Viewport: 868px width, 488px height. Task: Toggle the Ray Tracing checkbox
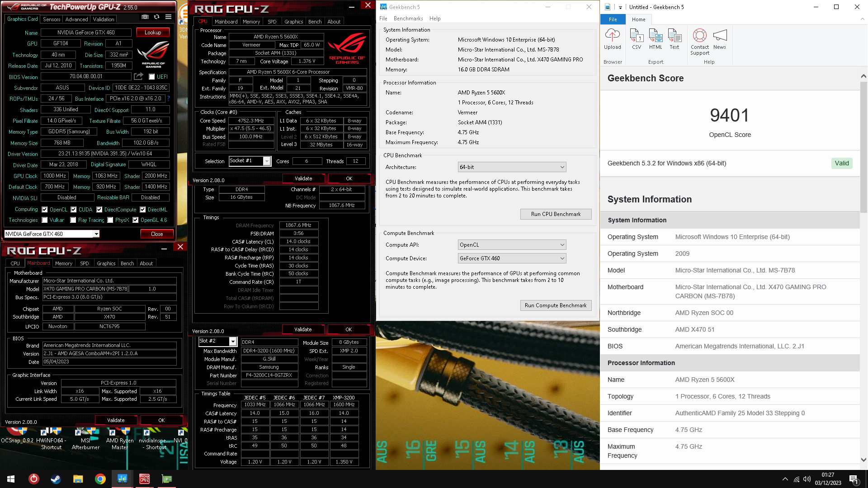coord(73,220)
